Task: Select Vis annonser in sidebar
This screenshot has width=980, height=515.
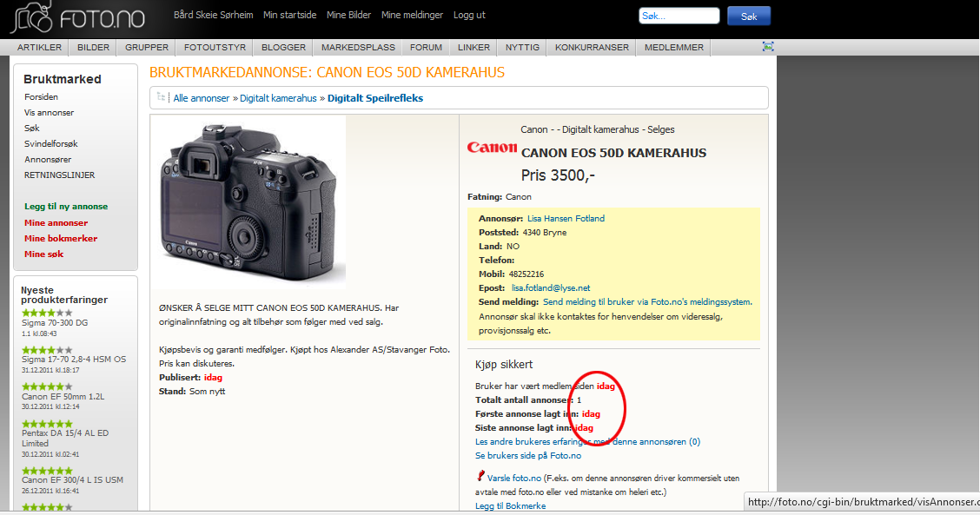Action: pyautogui.click(x=49, y=113)
